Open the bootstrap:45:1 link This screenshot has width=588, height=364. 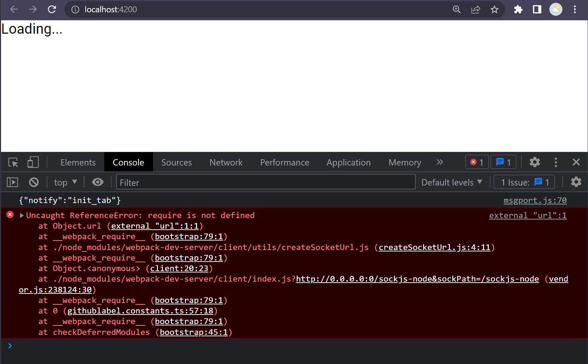pos(194,332)
